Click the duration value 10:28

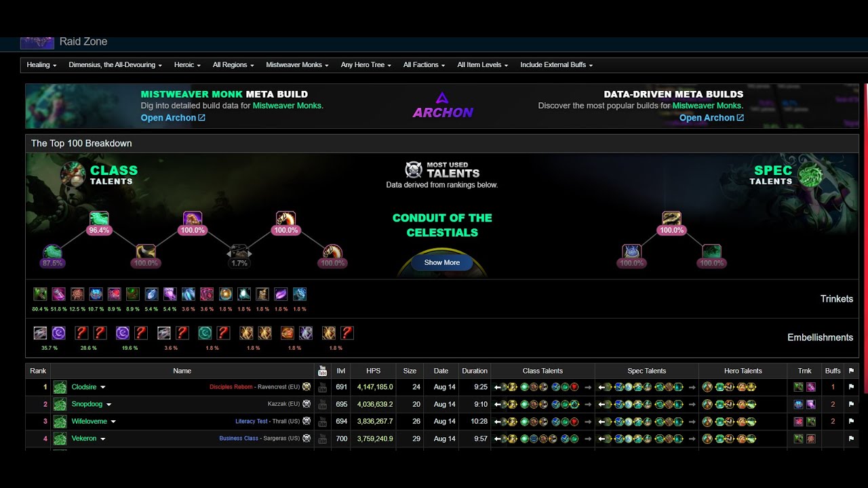(x=479, y=421)
